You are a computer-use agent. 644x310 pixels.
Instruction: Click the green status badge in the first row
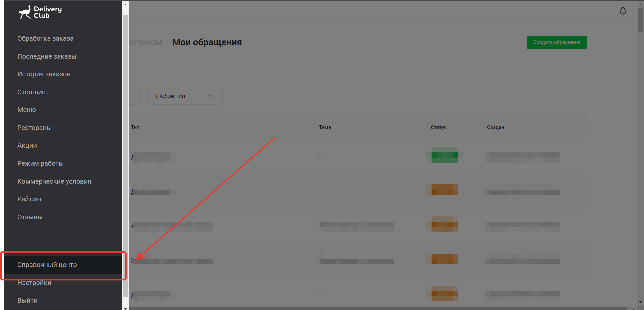[x=445, y=155]
